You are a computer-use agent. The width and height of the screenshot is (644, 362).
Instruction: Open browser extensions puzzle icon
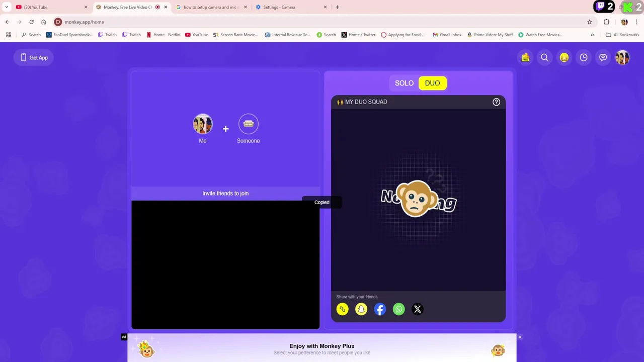607,22
